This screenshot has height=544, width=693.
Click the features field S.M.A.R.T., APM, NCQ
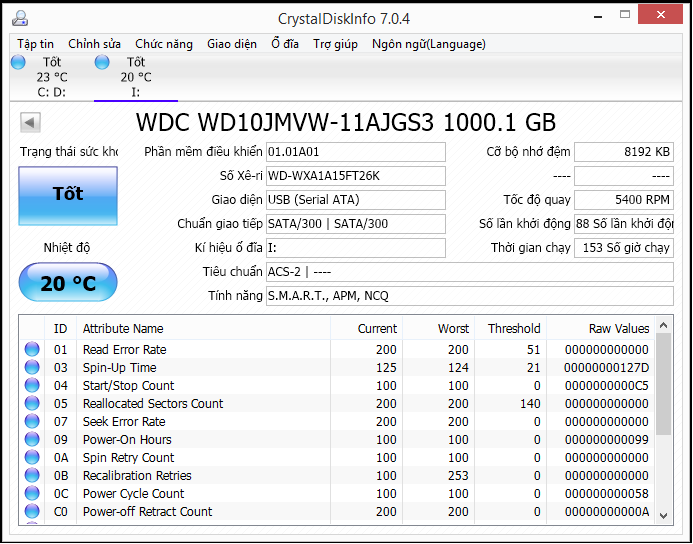click(470, 296)
